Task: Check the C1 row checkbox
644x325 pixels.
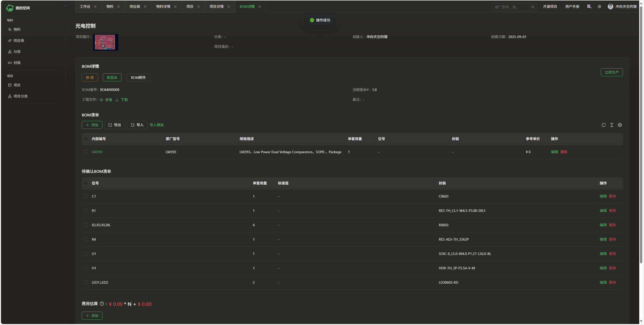Action: pyautogui.click(x=86, y=196)
